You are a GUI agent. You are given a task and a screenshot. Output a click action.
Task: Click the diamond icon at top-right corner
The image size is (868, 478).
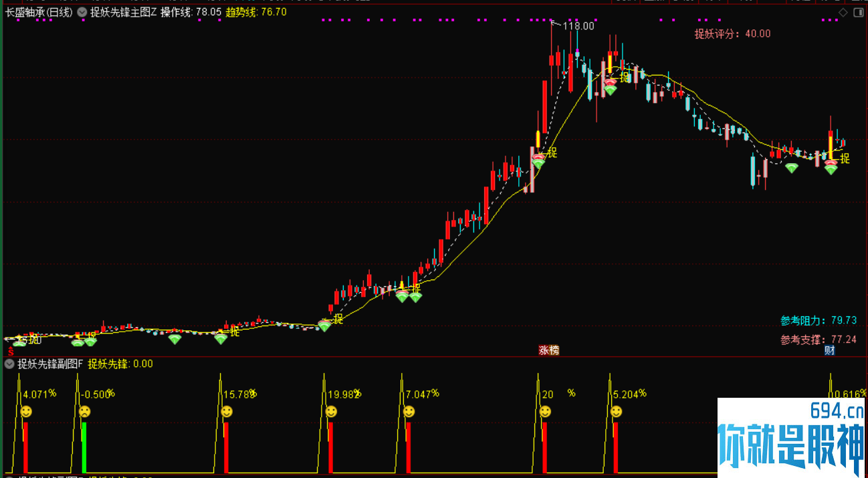click(842, 12)
